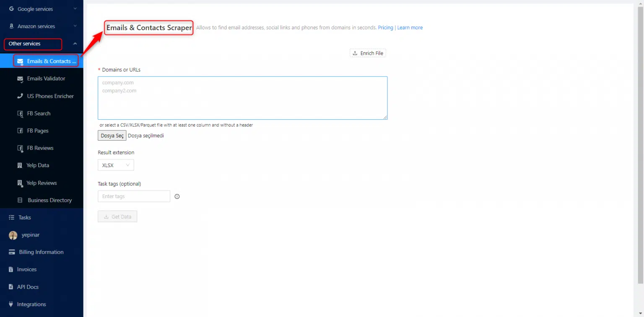
Task: Click the Yelp Data building icon
Action: (20, 165)
